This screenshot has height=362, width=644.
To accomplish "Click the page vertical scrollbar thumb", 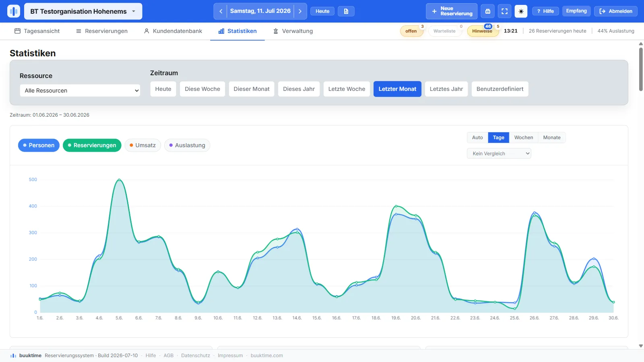I will (x=641, y=69).
